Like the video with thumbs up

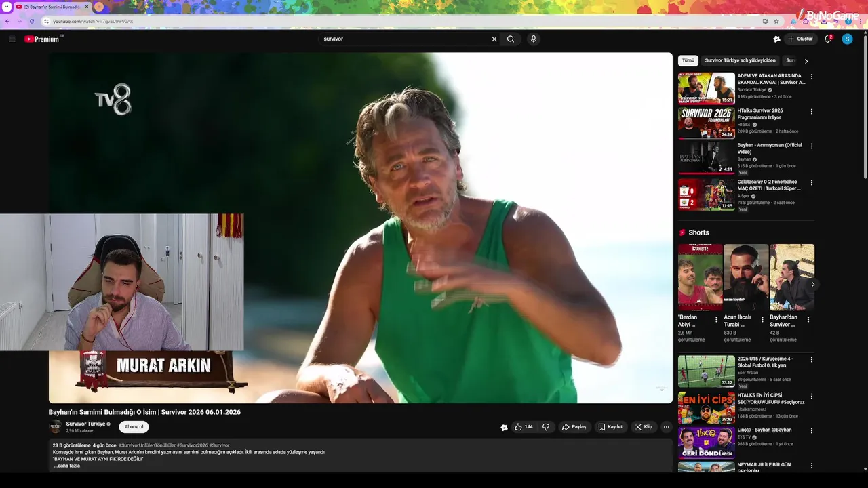[x=523, y=427]
